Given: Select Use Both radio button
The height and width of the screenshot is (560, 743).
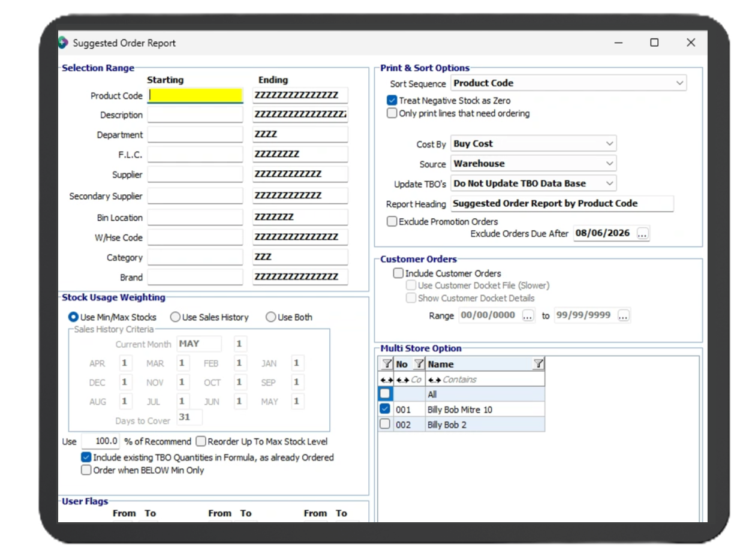Looking at the screenshot, I should (270, 317).
